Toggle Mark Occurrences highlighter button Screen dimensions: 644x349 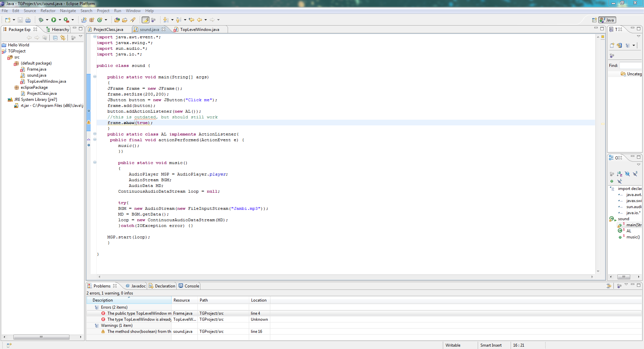click(x=145, y=20)
